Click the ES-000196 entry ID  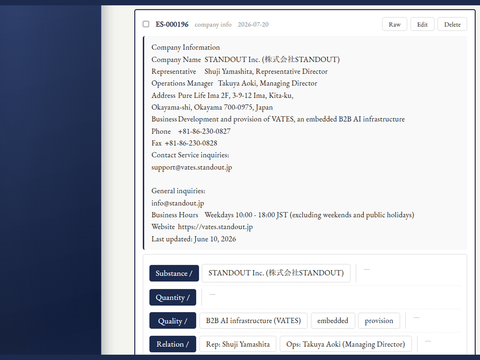coord(172,24)
